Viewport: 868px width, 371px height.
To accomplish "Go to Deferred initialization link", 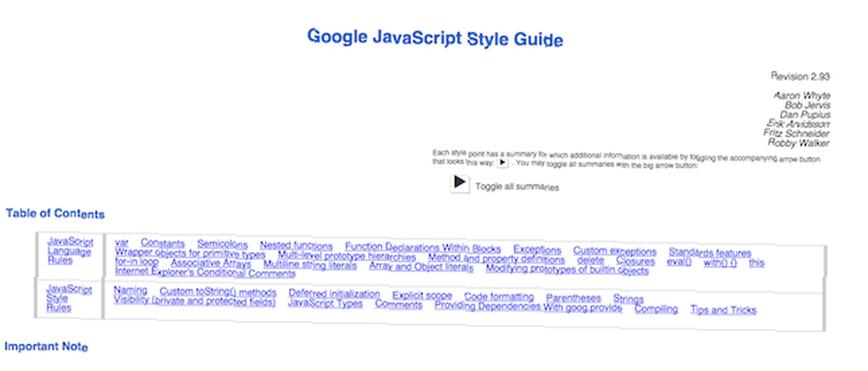I will pyautogui.click(x=334, y=294).
